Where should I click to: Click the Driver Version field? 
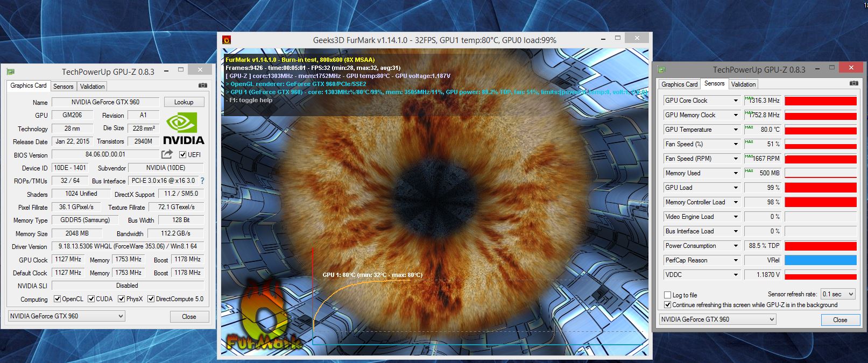(128, 246)
